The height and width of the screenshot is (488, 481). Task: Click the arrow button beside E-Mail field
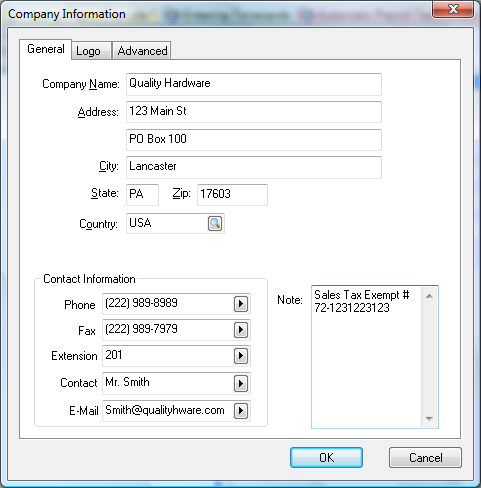pos(241,411)
